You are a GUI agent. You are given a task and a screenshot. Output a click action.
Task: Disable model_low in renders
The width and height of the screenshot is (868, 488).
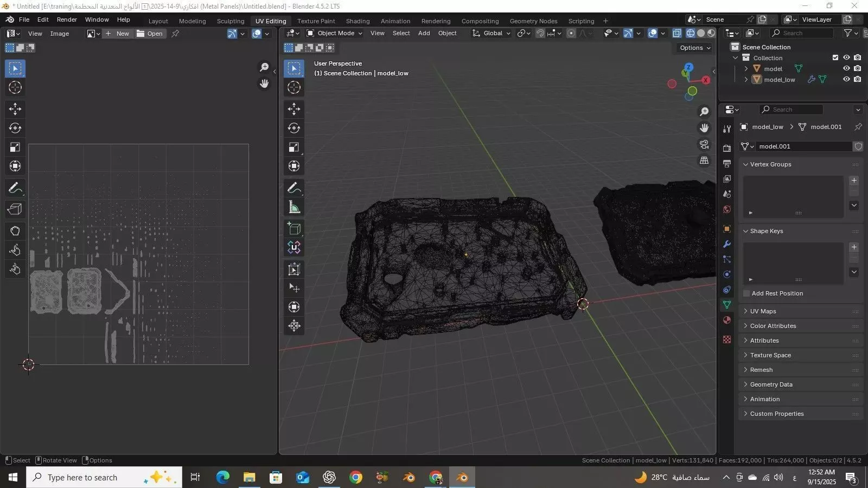tap(857, 79)
